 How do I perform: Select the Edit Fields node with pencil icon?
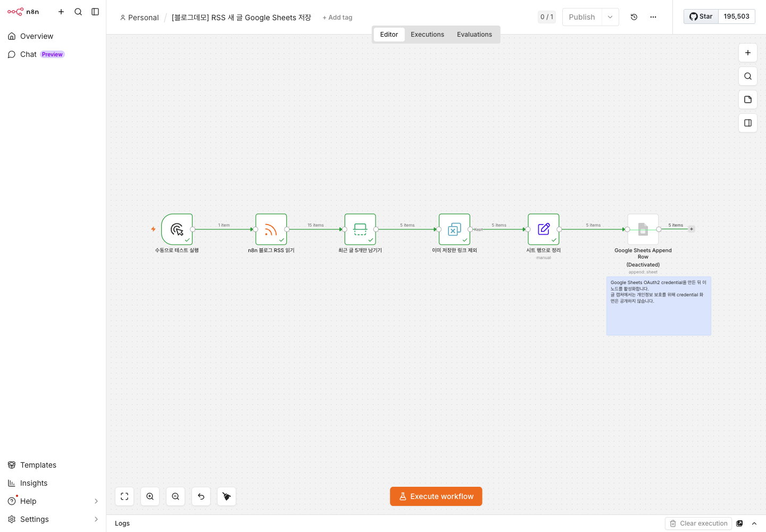(x=544, y=229)
